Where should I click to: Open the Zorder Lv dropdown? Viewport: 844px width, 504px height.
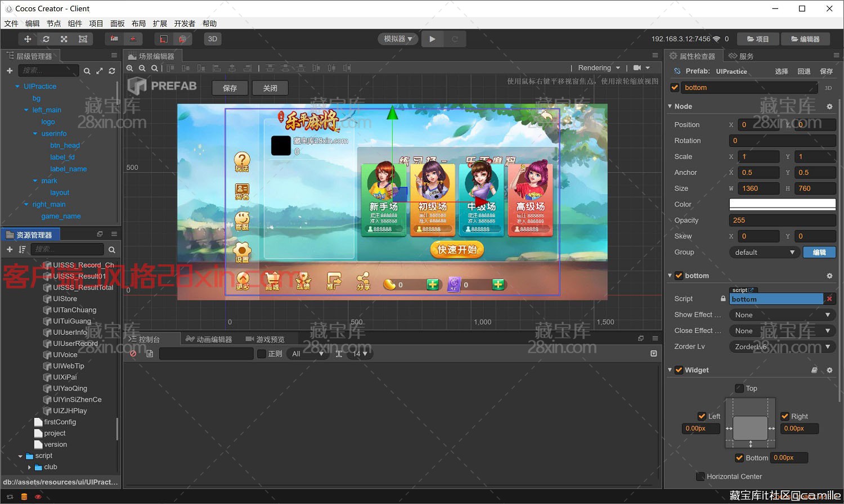coord(783,347)
